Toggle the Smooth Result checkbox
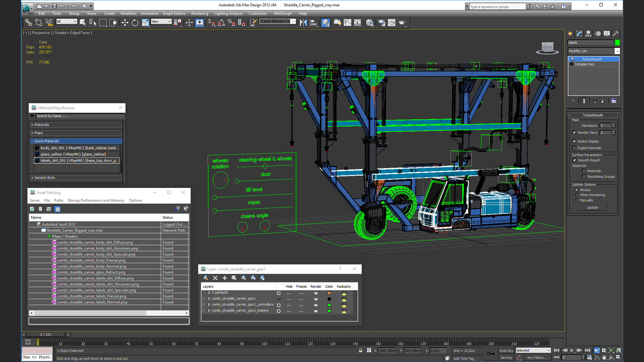The image size is (644, 362). [x=574, y=160]
